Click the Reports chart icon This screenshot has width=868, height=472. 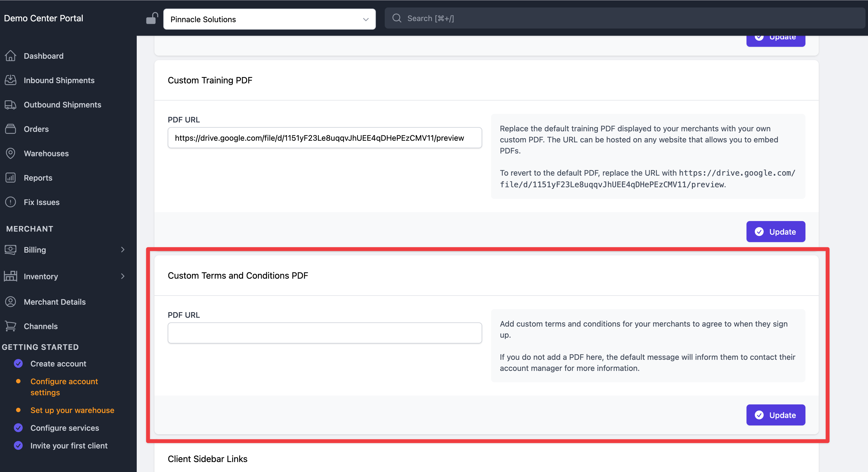(11, 178)
